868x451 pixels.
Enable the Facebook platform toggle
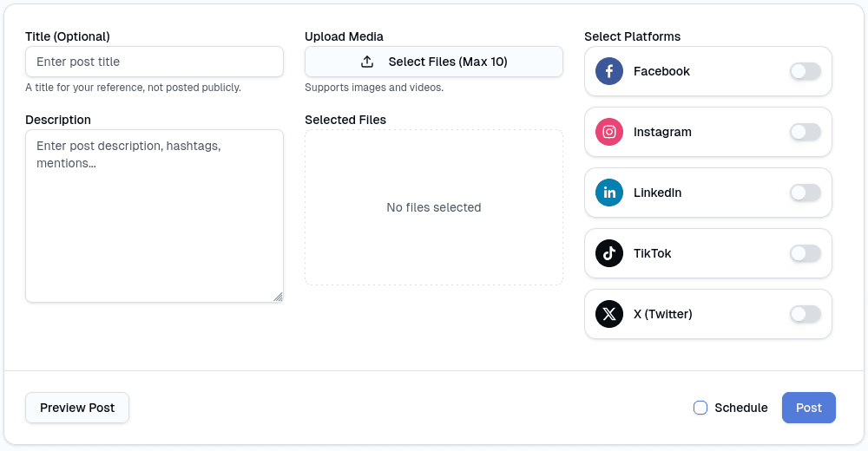(x=805, y=71)
